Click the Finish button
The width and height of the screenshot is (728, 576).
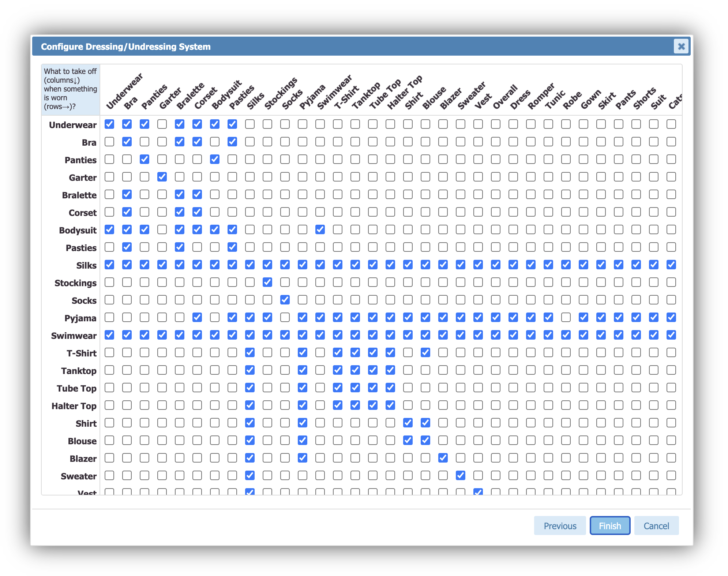click(609, 526)
